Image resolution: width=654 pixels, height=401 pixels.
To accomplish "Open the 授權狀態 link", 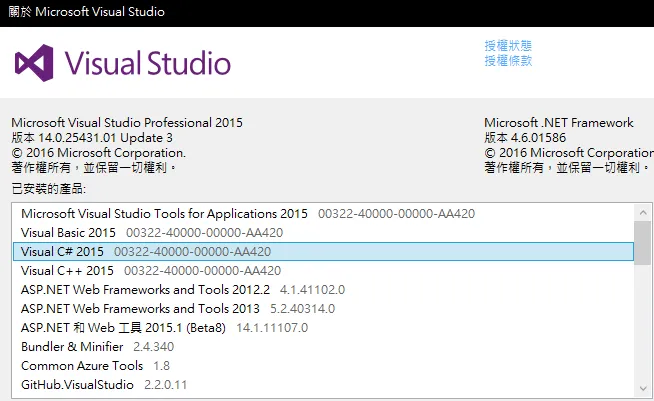I will (x=508, y=45).
